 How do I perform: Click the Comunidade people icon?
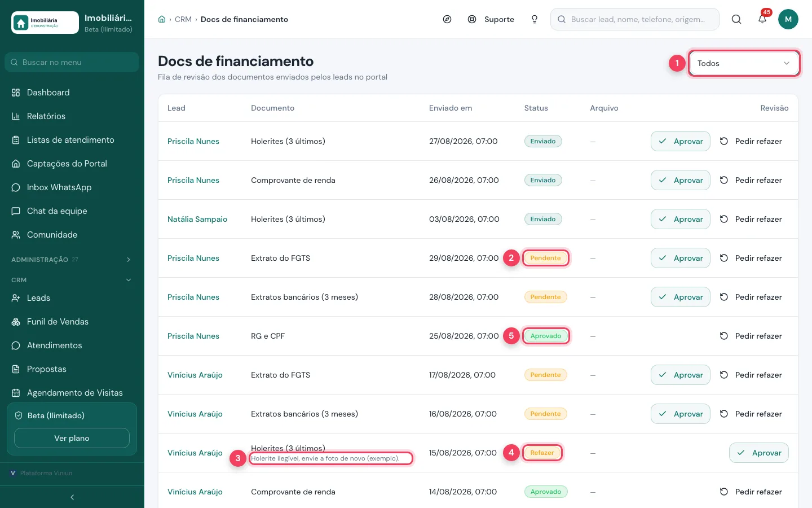16,235
